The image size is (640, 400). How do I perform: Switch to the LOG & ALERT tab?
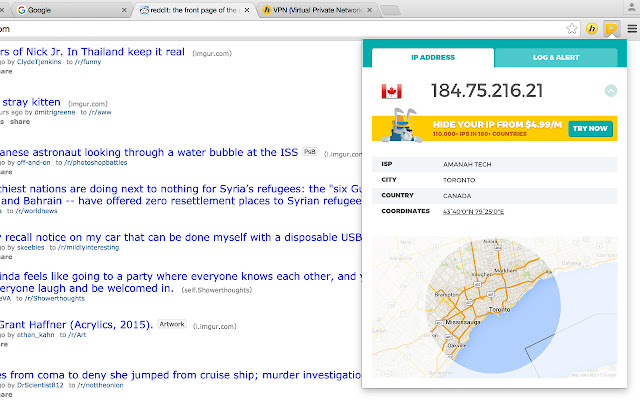pos(556,58)
